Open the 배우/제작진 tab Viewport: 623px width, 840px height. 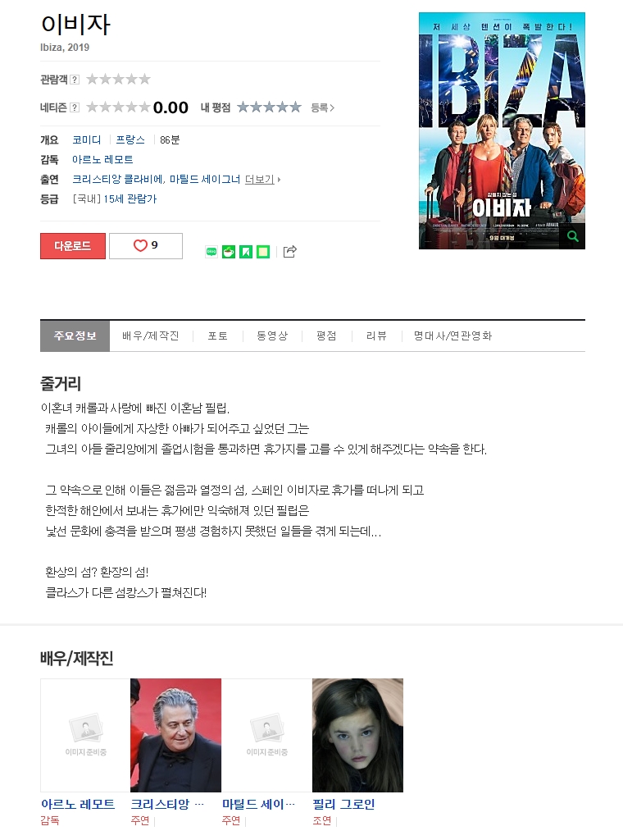pos(150,336)
